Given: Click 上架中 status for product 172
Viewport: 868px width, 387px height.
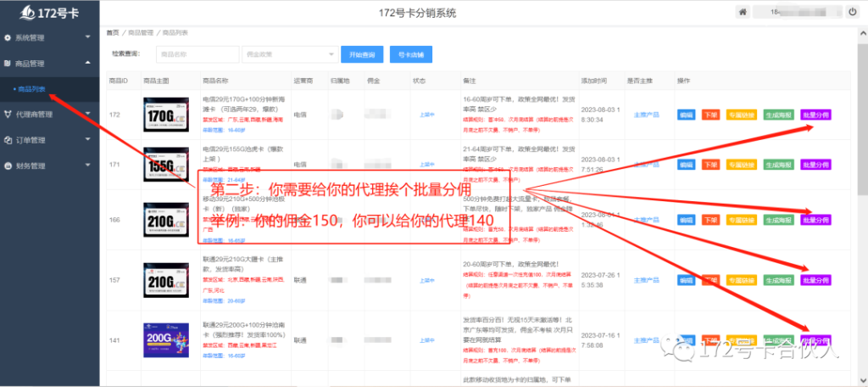Looking at the screenshot, I should [x=427, y=115].
